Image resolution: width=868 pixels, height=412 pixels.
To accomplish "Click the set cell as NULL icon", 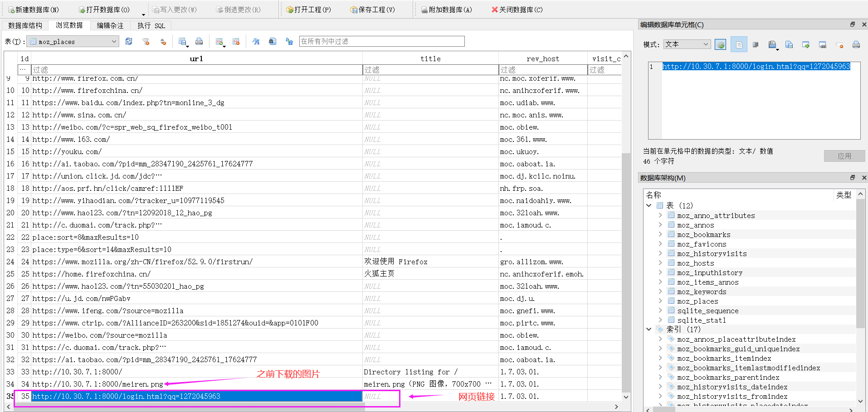I will (839, 44).
